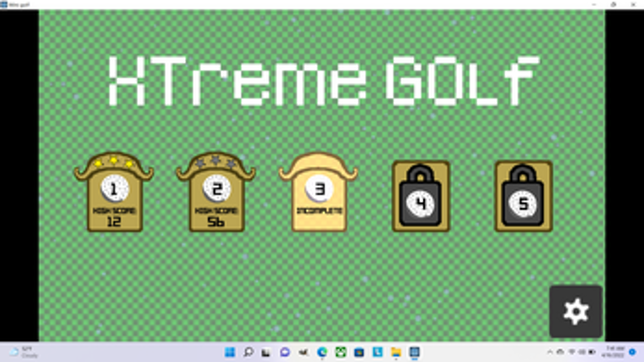Launch Microsoft Edge from taskbar
Image resolution: width=644 pixels, height=362 pixels.
[322, 352]
